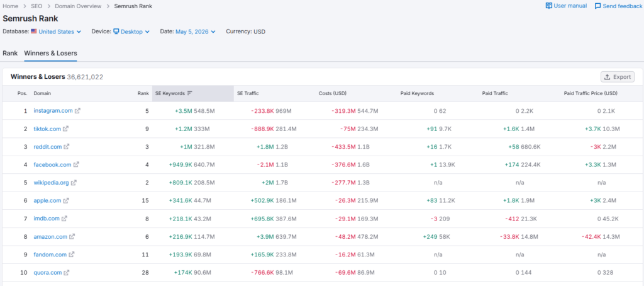Sort by Paid Traffic column header
Screen dimensions: 644x286
point(495,93)
